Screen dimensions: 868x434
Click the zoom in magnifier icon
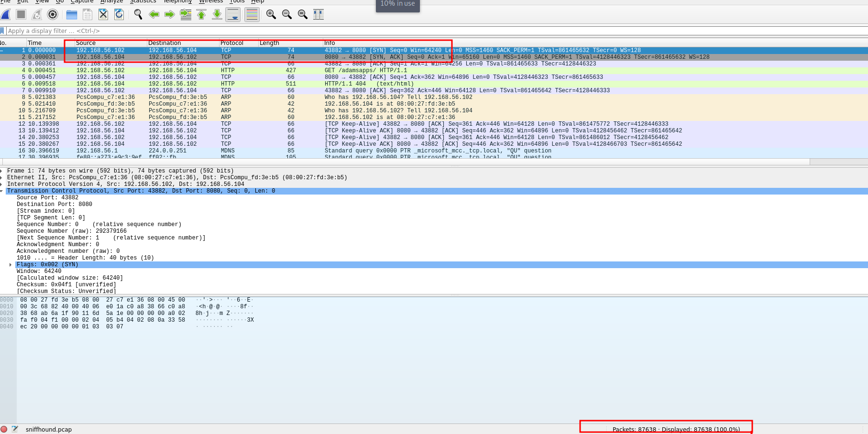coord(271,14)
